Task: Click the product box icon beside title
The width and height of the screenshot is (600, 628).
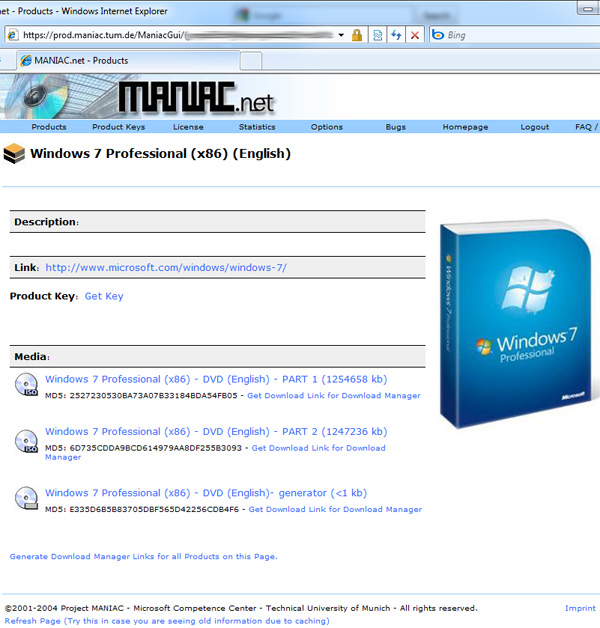Action: (14, 154)
